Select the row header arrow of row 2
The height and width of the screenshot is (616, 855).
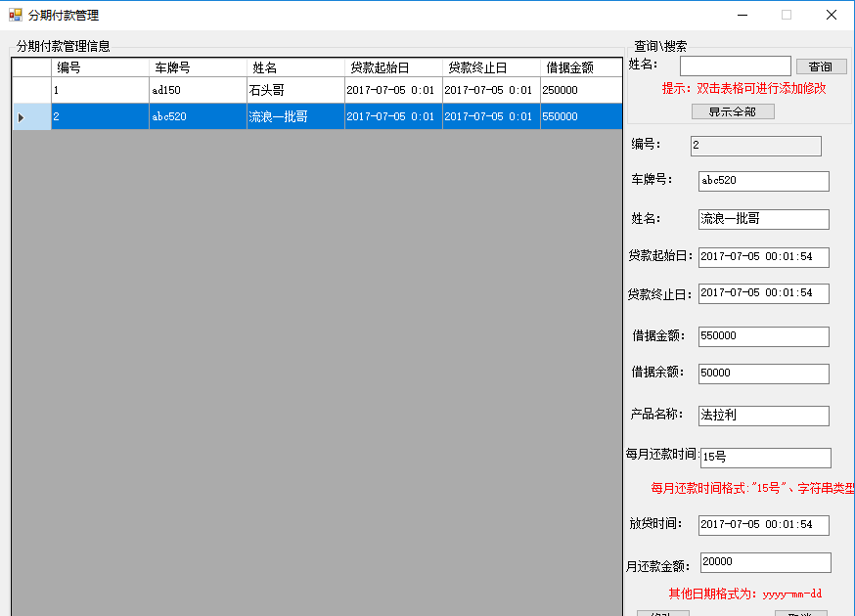pyautogui.click(x=31, y=116)
